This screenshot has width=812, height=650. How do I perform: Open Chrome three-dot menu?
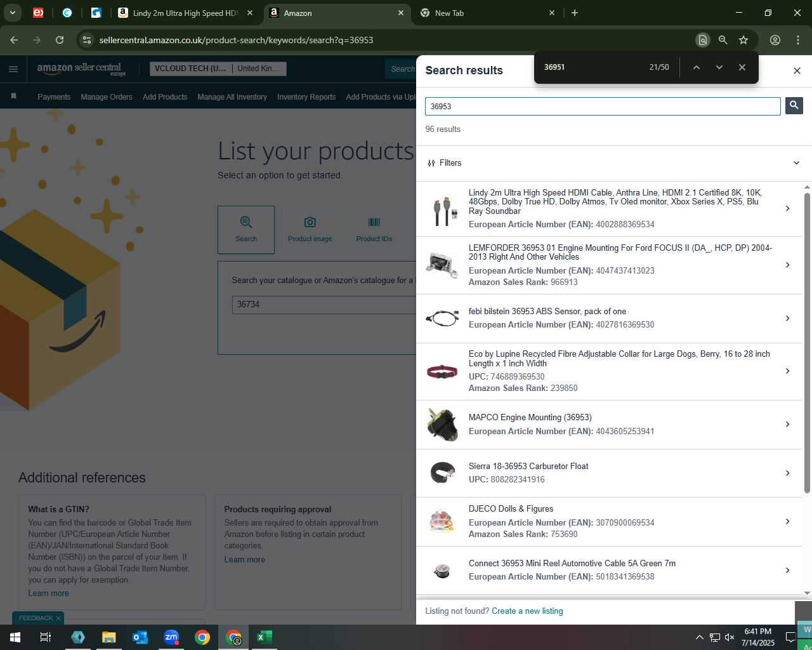[x=798, y=40]
